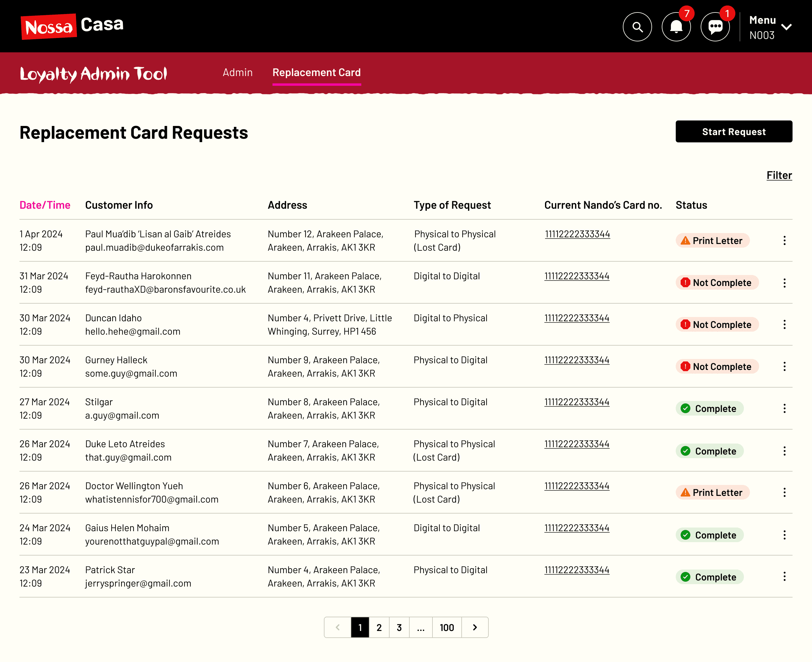Open kebab menu for Paul Mua'dib row
This screenshot has height=662, width=812.
pos(784,241)
